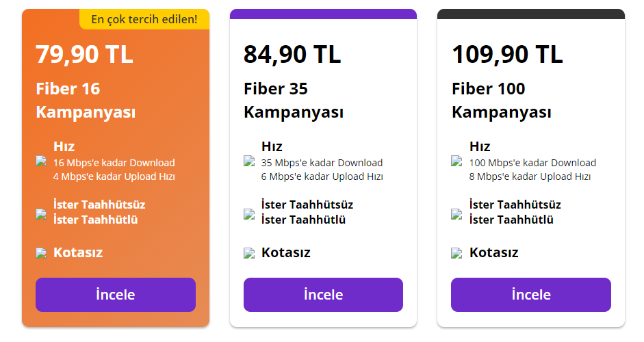Select the 109,90 TL price text
Screen dimensions: 644x342
tap(507, 55)
